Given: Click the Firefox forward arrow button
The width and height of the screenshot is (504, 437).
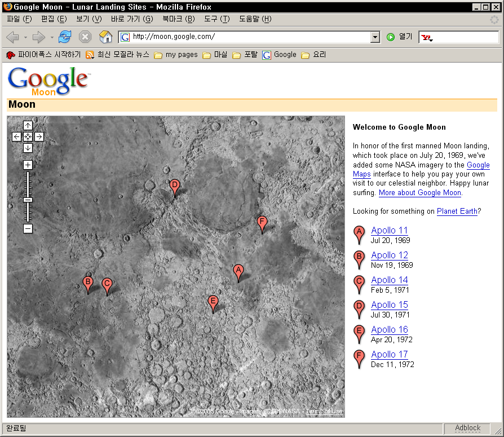Looking at the screenshot, I should tap(38, 37).
